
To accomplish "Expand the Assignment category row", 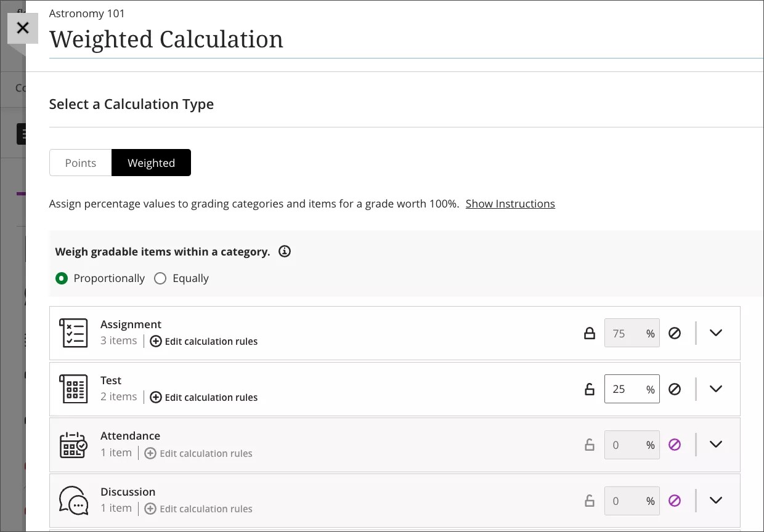I will tap(715, 333).
